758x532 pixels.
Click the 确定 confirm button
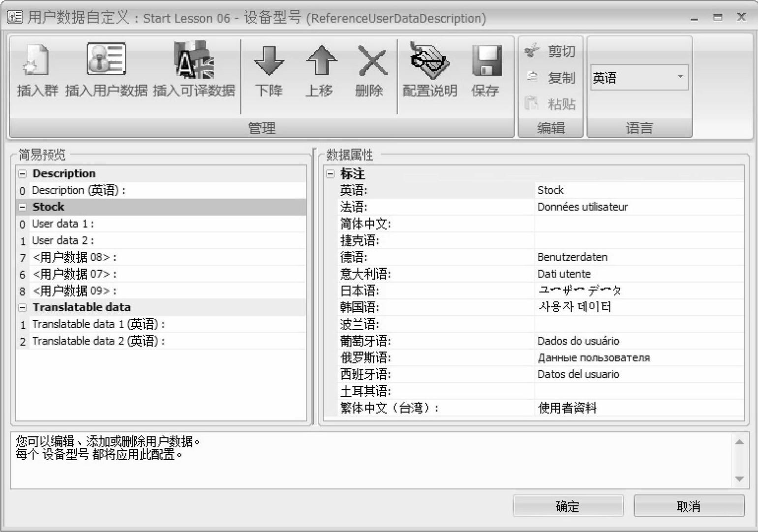pos(568,506)
